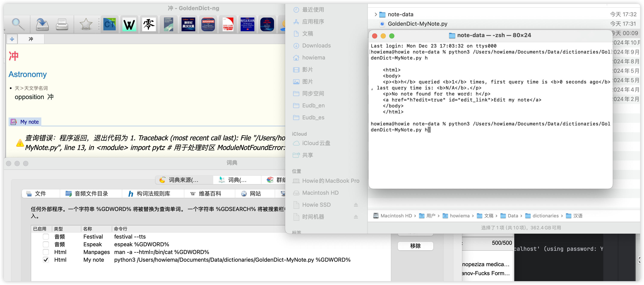Switch to 维基百科 tab
This screenshot has width=644, height=285.
coord(210,194)
